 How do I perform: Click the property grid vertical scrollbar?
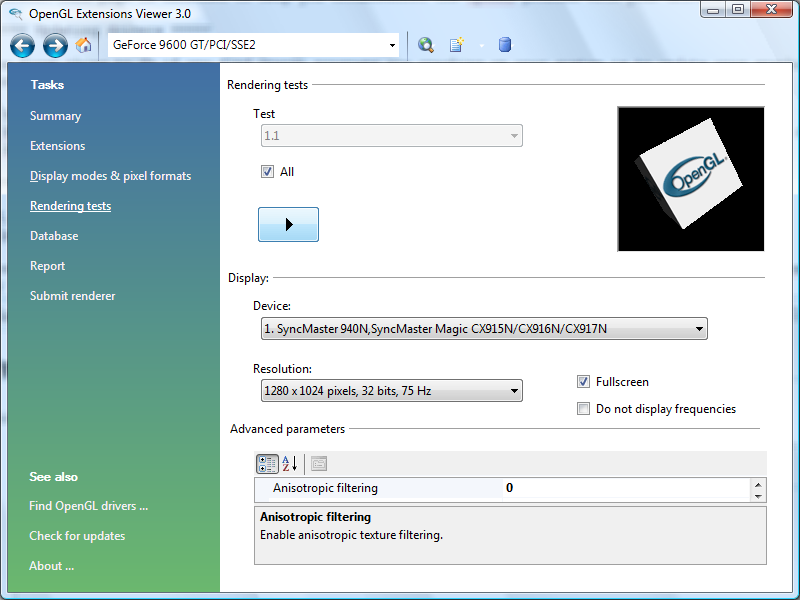click(x=758, y=489)
